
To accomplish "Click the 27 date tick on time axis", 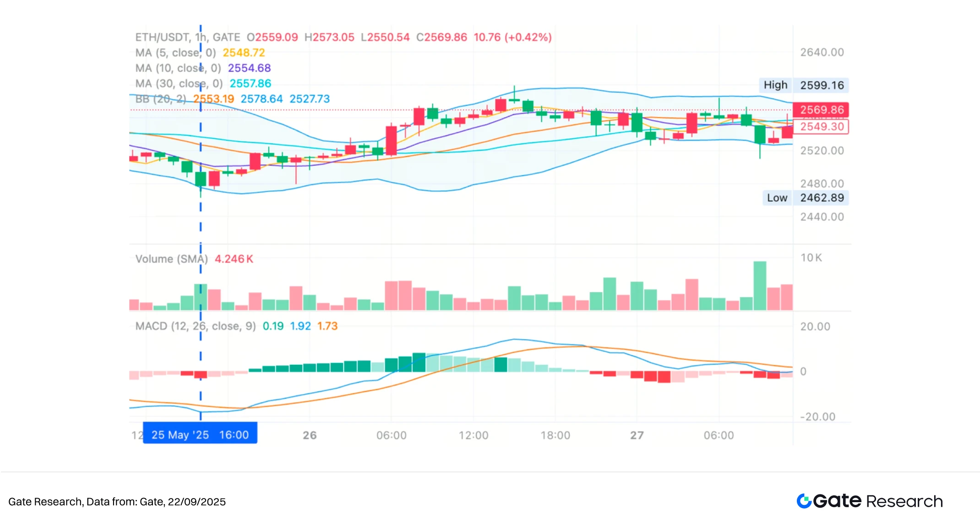I will [637, 435].
